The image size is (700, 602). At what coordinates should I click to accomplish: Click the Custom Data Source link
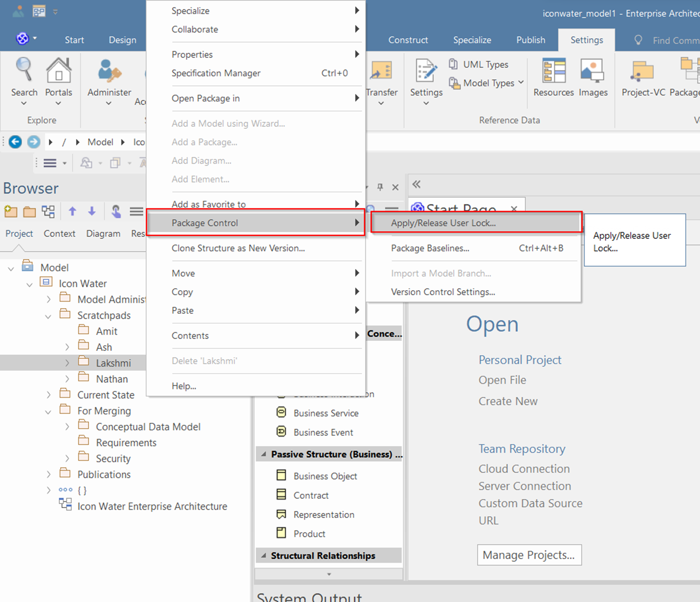click(x=530, y=503)
